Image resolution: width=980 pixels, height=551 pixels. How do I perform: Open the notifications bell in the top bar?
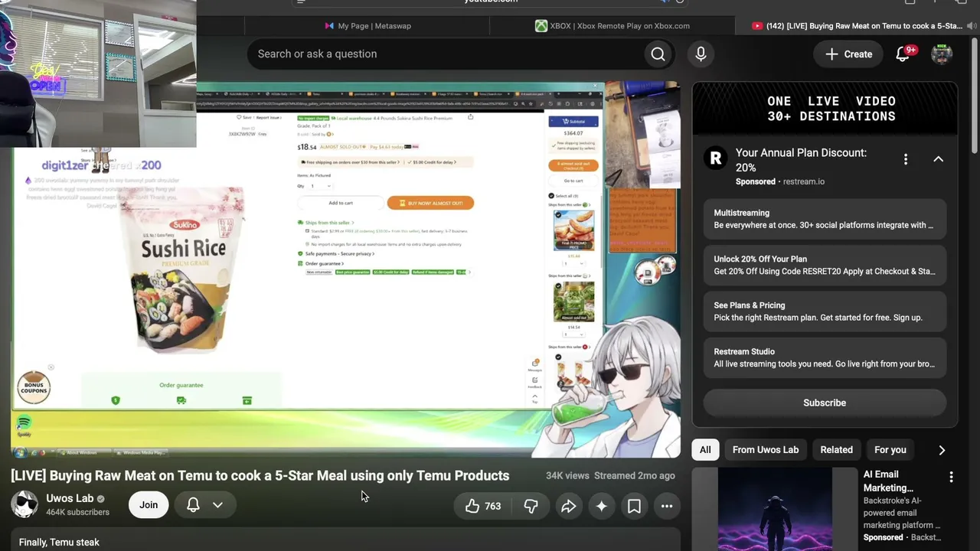(x=903, y=54)
